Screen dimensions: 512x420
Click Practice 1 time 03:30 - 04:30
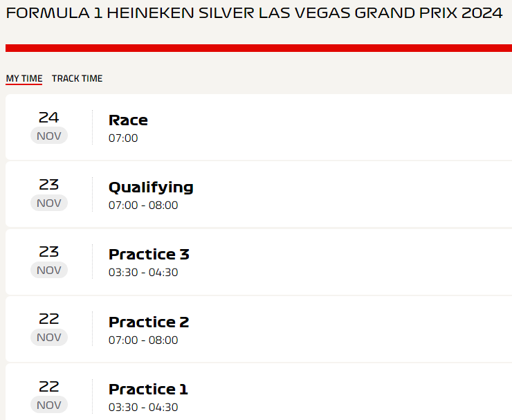tap(143, 408)
